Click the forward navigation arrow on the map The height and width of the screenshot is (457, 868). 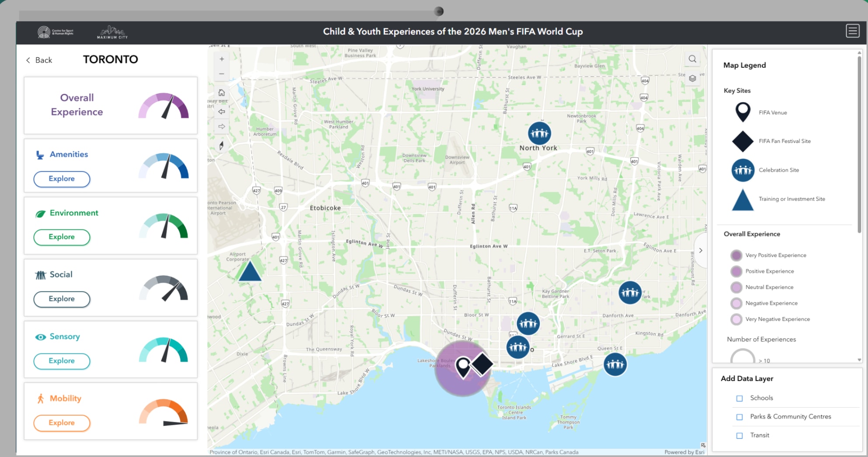[x=222, y=127]
